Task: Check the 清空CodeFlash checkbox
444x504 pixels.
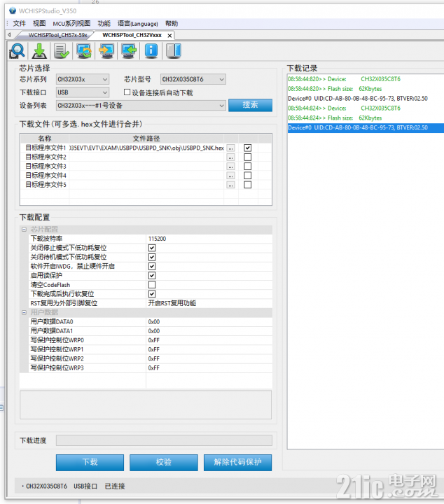Action: coord(152,285)
